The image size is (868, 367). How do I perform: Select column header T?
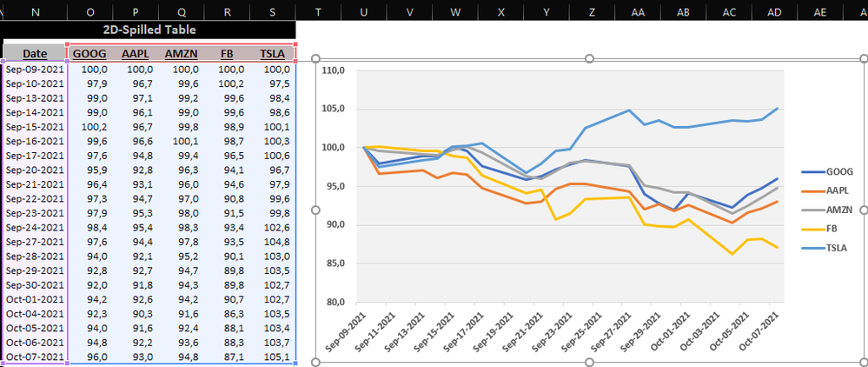[x=318, y=11]
